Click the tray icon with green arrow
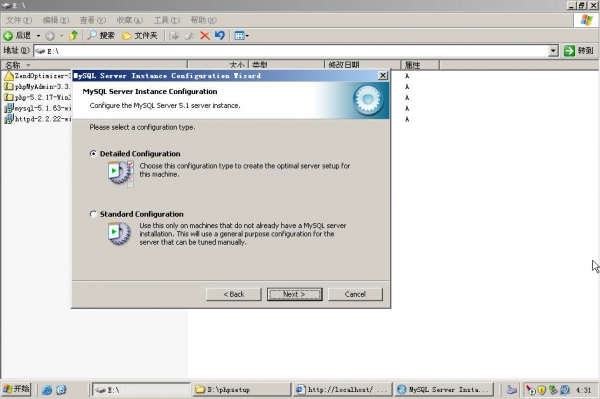The height and width of the screenshot is (399, 600). point(530,390)
